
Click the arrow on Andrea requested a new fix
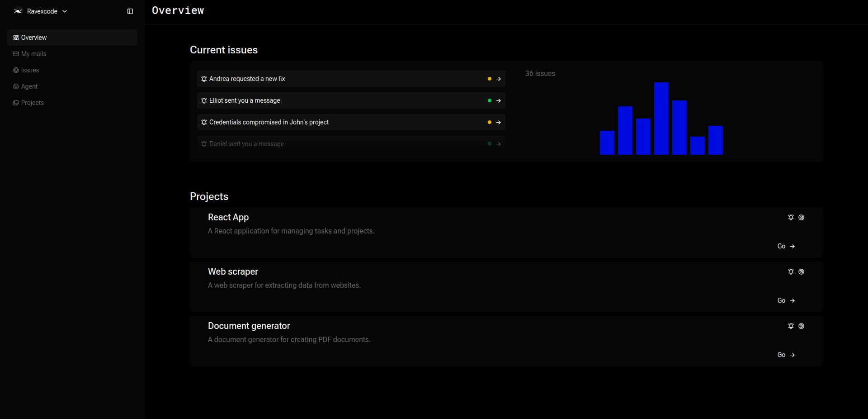click(x=498, y=79)
